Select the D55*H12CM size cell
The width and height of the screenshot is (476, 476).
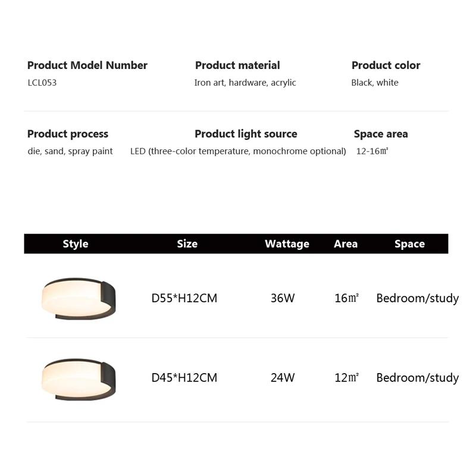pyautogui.click(x=184, y=298)
